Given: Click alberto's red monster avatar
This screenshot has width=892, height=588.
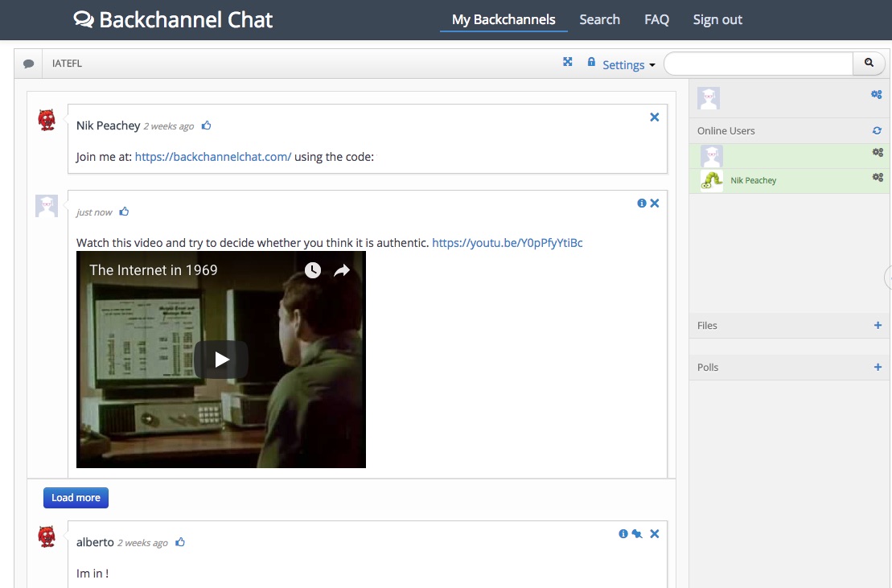Looking at the screenshot, I should (47, 537).
